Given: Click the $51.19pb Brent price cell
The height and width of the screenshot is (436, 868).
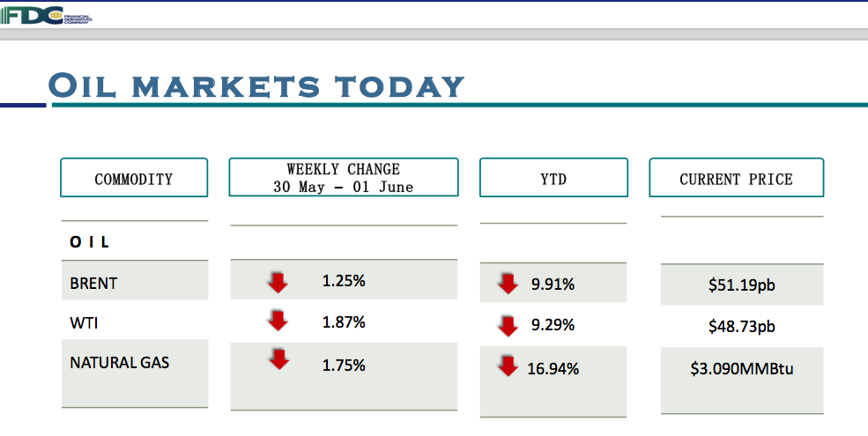Looking at the screenshot, I should click(x=741, y=285).
